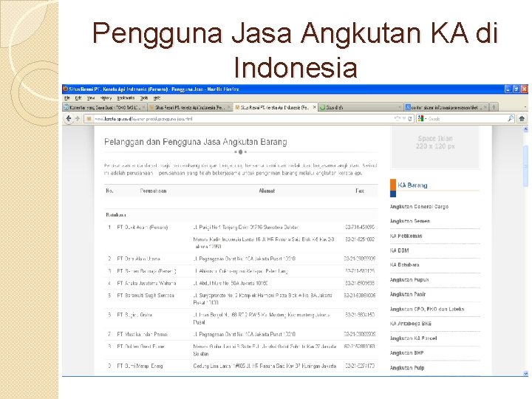Viewport: 532px width, 399px height.
Task: Open the Edit menu
Action: (78, 98)
